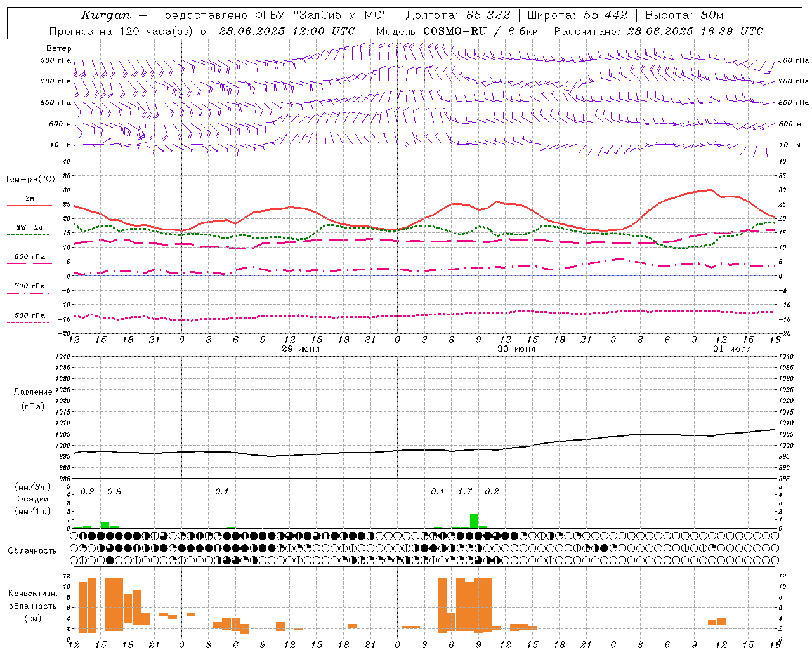Image resolution: width=812 pixels, height=650 pixels.
Task: Click the Td 2м dew point legend entry
Action: (x=30, y=227)
